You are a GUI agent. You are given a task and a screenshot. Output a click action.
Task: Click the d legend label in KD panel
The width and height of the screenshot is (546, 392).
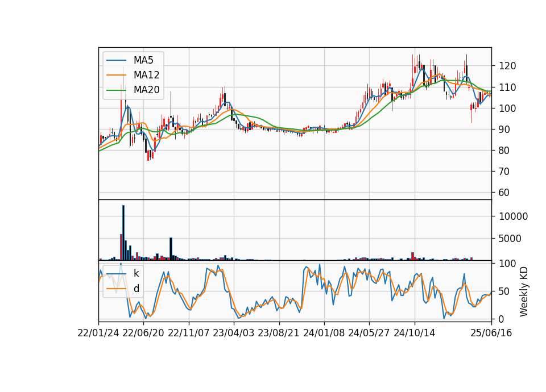(136, 289)
